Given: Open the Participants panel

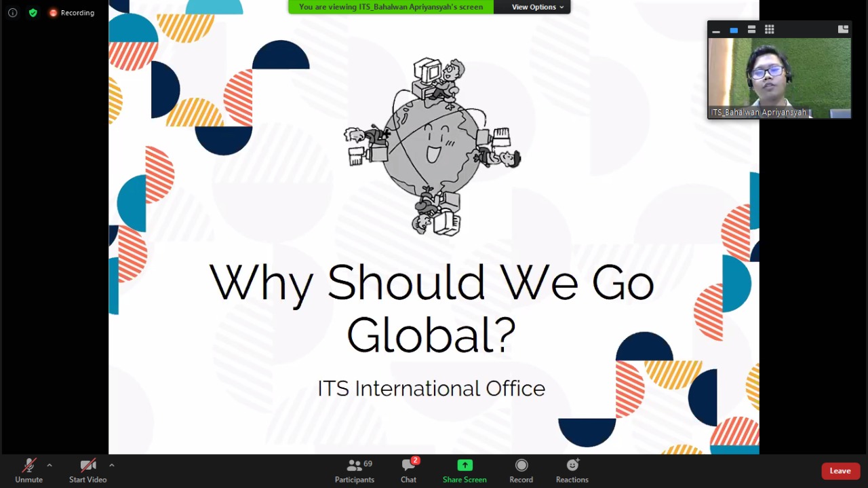Looking at the screenshot, I should [x=354, y=470].
